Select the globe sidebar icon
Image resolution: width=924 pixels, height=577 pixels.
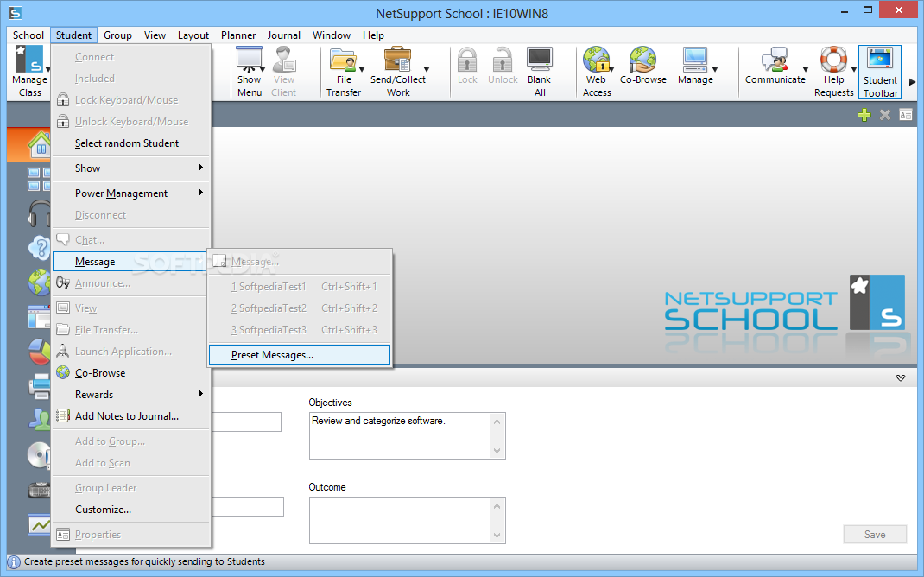(x=40, y=282)
